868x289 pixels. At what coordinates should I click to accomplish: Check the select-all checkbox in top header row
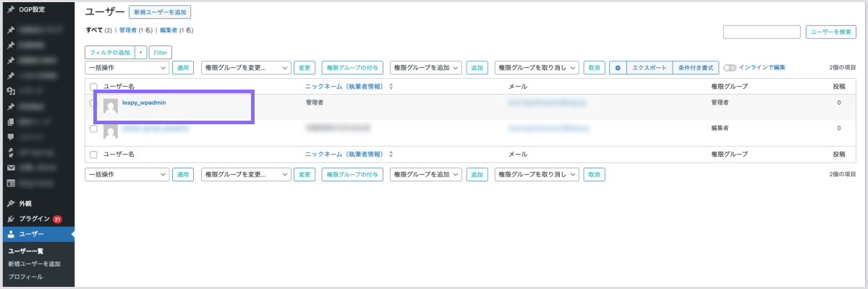tap(93, 87)
